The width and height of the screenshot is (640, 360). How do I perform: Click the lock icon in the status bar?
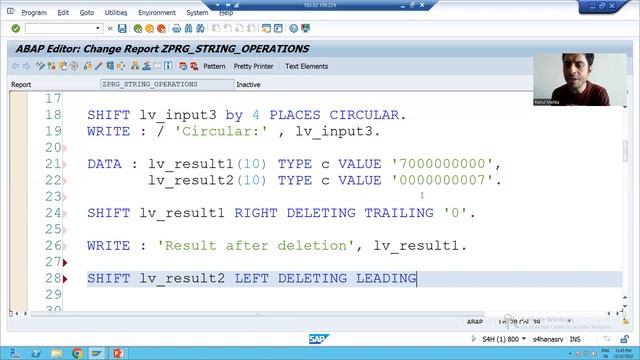(x=624, y=339)
